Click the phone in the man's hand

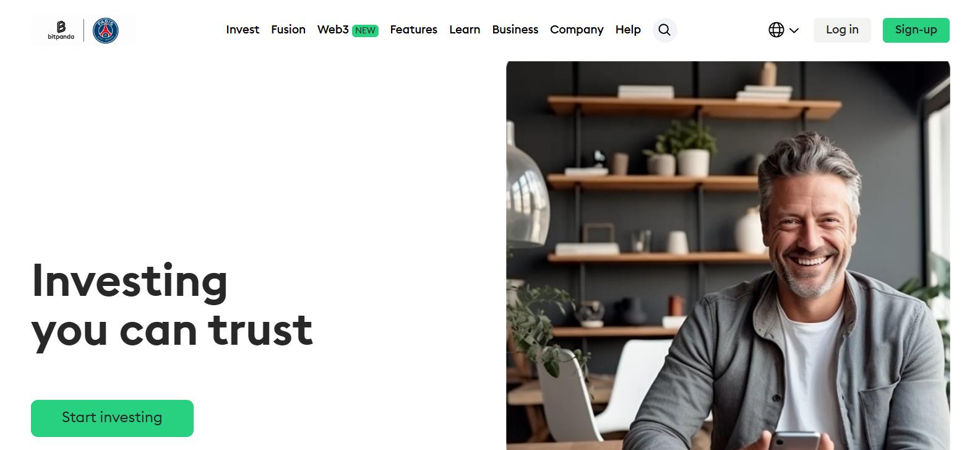tap(797, 441)
